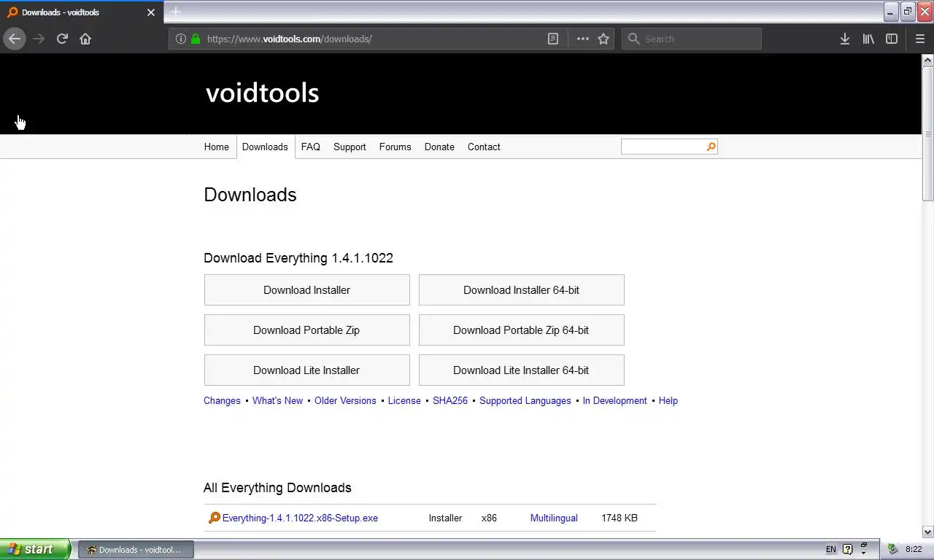Click the taskbar help question mark icon

click(848, 549)
